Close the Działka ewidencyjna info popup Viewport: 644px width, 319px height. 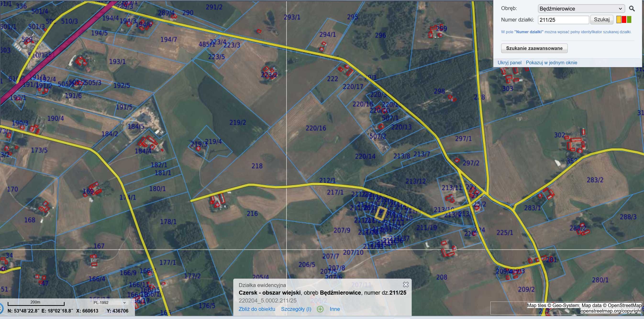coord(406,285)
